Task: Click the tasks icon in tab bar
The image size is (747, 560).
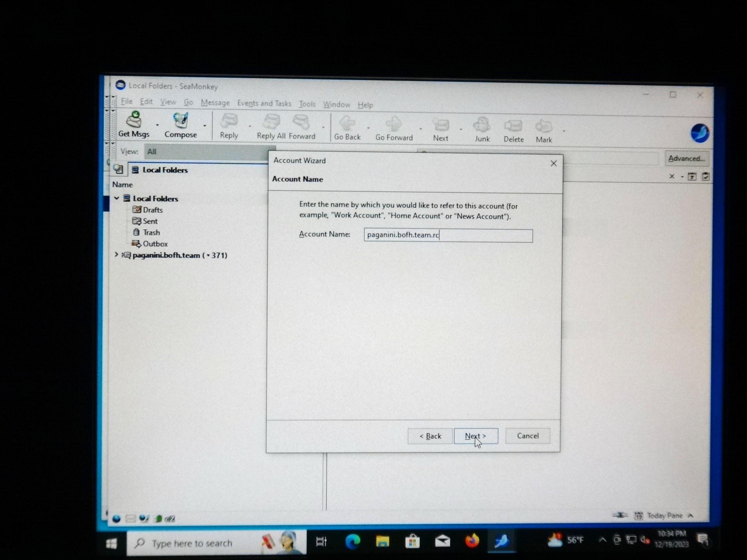Action: (x=705, y=176)
